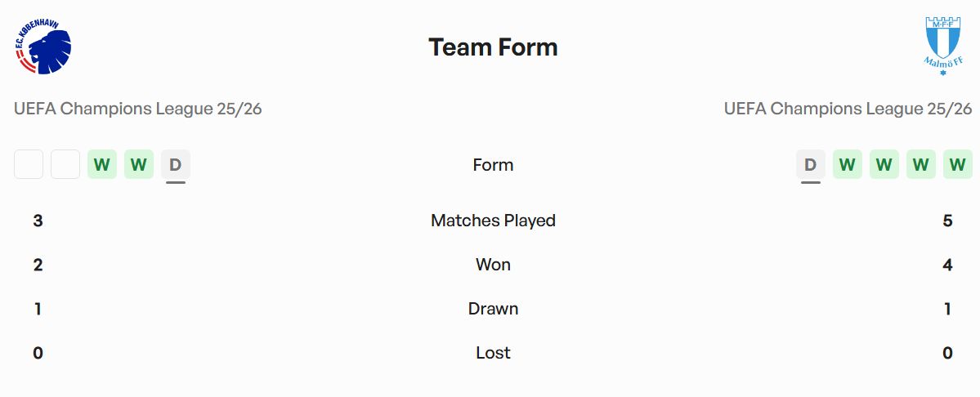The image size is (980, 397).
Task: Click København's first green W form badge
Action: [102, 165]
